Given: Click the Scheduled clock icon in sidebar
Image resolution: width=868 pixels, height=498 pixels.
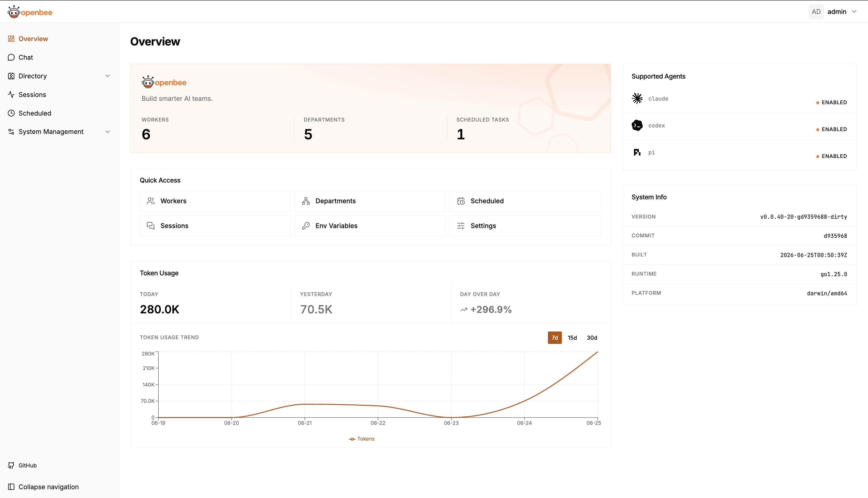Looking at the screenshot, I should click(x=11, y=113).
